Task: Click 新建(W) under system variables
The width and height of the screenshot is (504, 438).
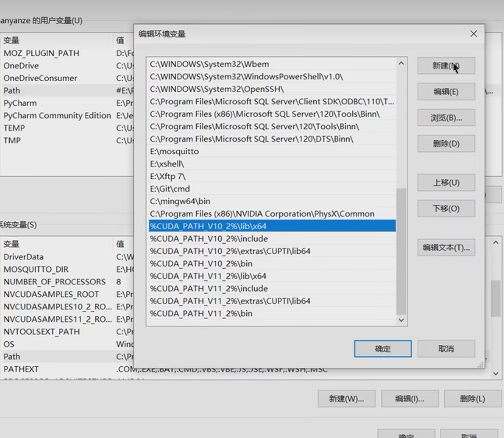Action: coord(346,399)
